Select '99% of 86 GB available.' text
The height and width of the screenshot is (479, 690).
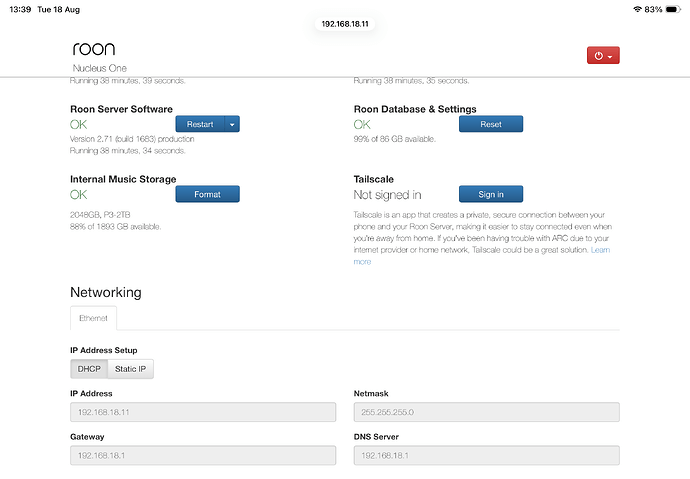[x=394, y=139]
